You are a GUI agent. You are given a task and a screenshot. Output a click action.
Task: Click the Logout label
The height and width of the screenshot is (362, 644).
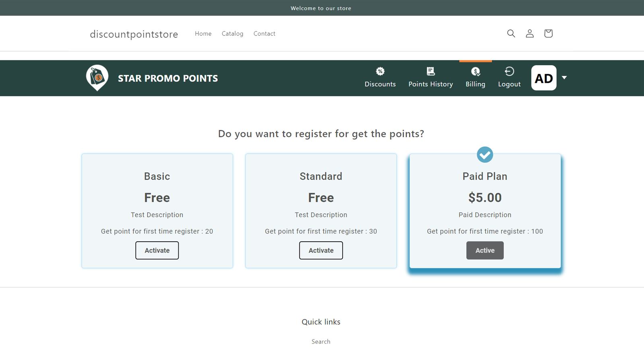click(509, 84)
